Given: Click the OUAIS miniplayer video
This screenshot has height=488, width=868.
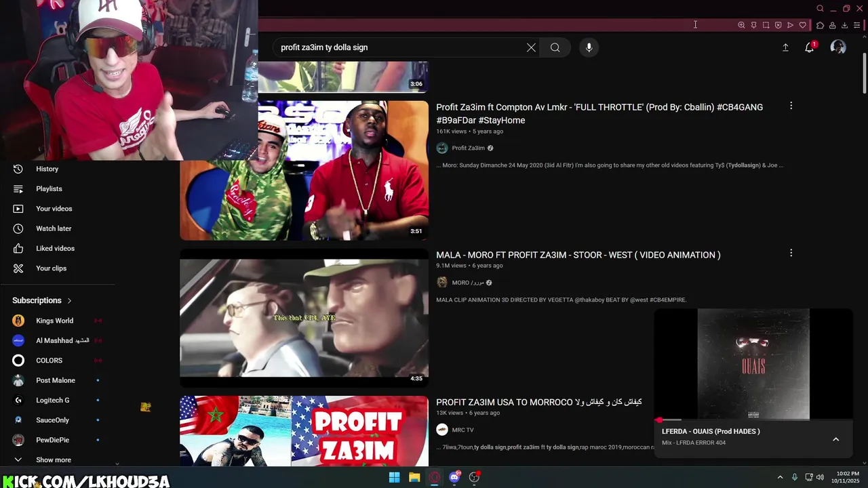Looking at the screenshot, I should coord(753,364).
